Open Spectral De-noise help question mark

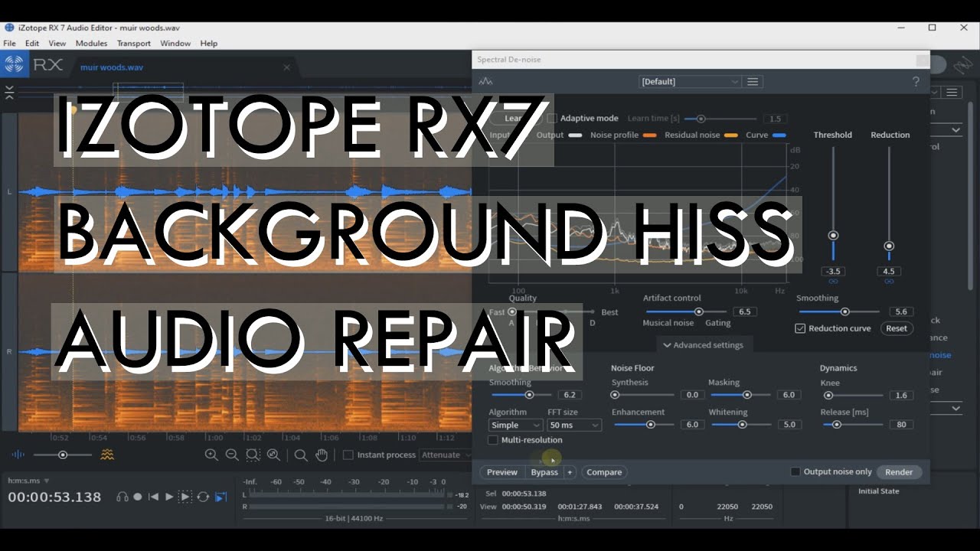coord(916,81)
